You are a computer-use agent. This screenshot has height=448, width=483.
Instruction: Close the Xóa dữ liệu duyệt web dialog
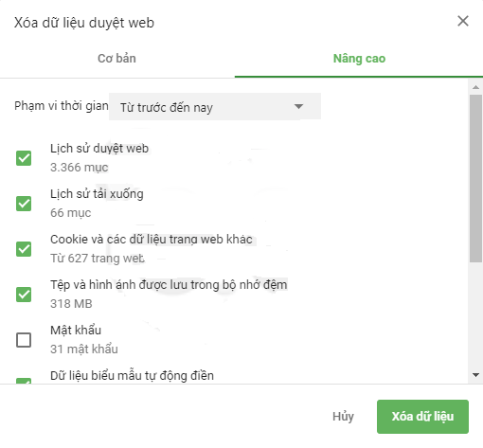(x=463, y=21)
